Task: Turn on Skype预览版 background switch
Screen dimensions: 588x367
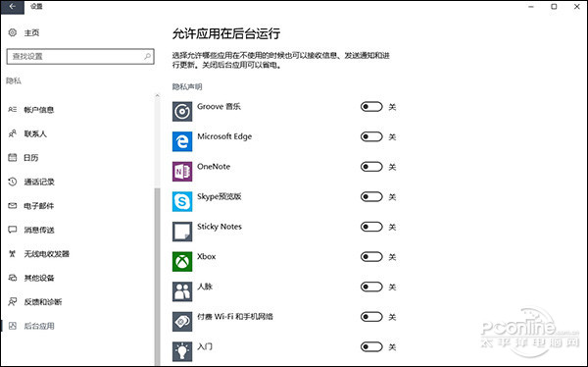Action: pyautogui.click(x=371, y=197)
